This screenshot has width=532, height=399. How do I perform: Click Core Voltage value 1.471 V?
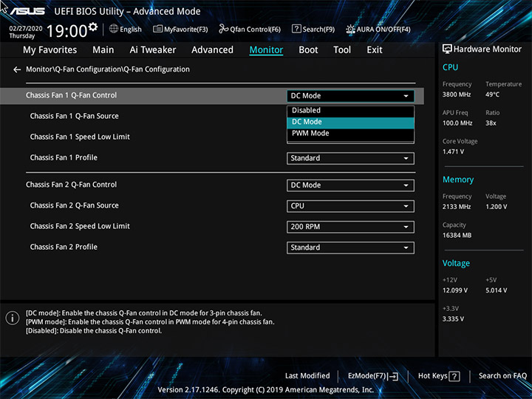453,151
